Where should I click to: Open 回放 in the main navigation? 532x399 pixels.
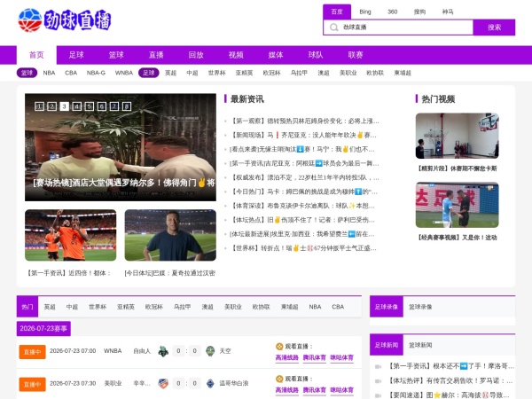tap(196, 55)
